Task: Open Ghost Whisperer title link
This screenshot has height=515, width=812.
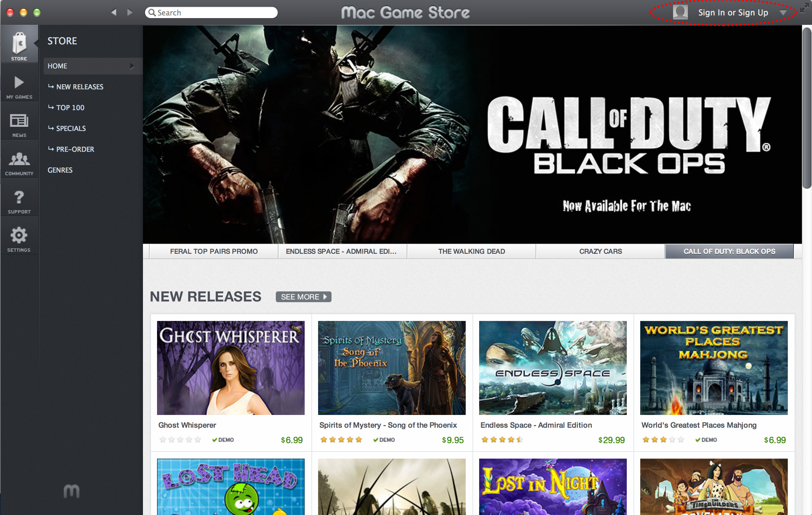Action: (x=187, y=425)
